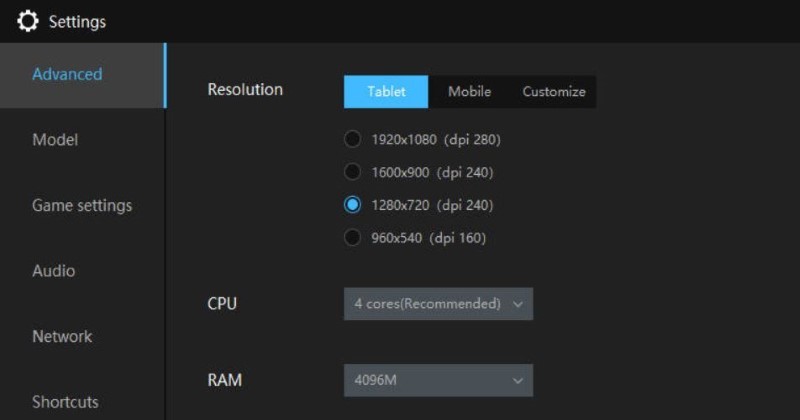The width and height of the screenshot is (800, 420).
Task: Open the Network settings section
Action: (x=62, y=336)
